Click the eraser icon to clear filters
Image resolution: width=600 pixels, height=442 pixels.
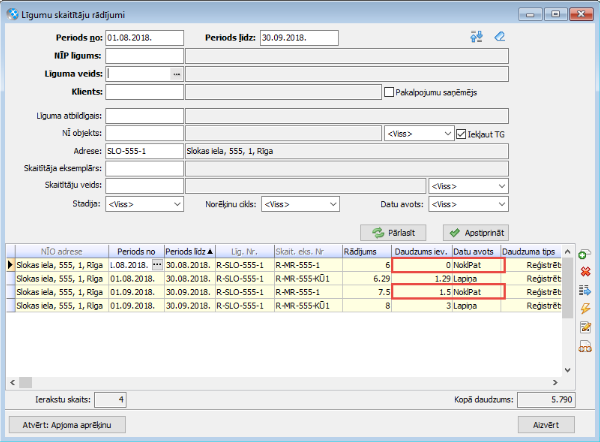pos(500,38)
